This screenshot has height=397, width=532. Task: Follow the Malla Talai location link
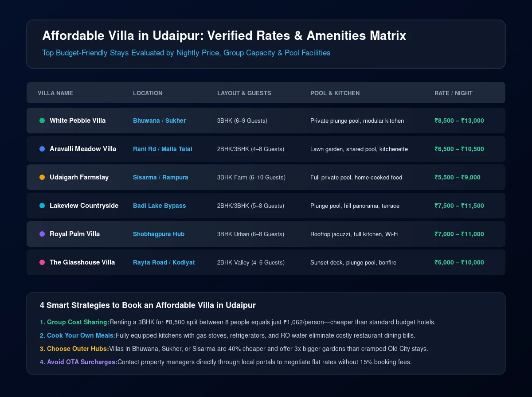click(177, 149)
